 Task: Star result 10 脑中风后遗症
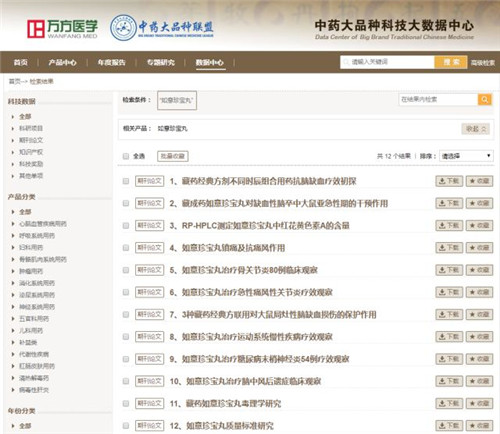(479, 381)
